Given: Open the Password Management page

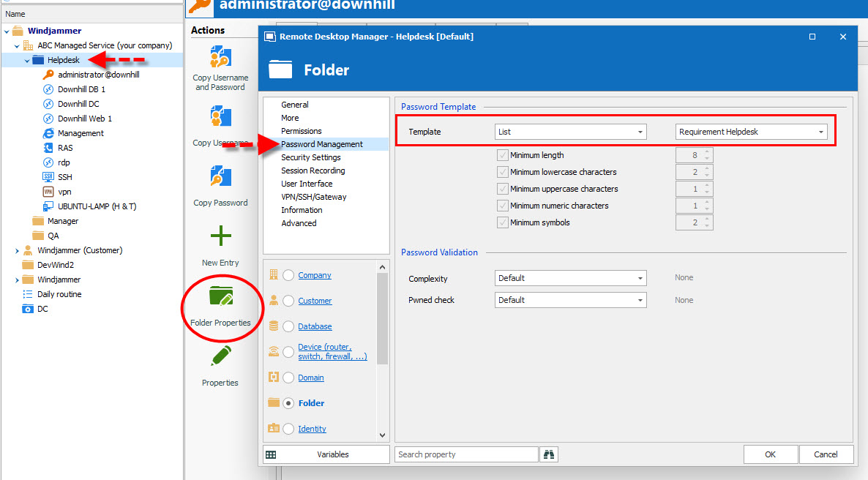Looking at the screenshot, I should pyautogui.click(x=321, y=144).
